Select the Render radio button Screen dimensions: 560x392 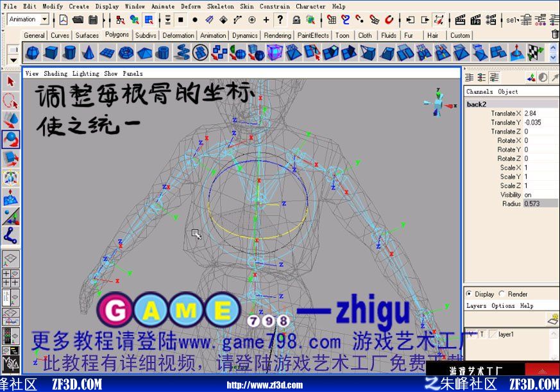[502, 294]
